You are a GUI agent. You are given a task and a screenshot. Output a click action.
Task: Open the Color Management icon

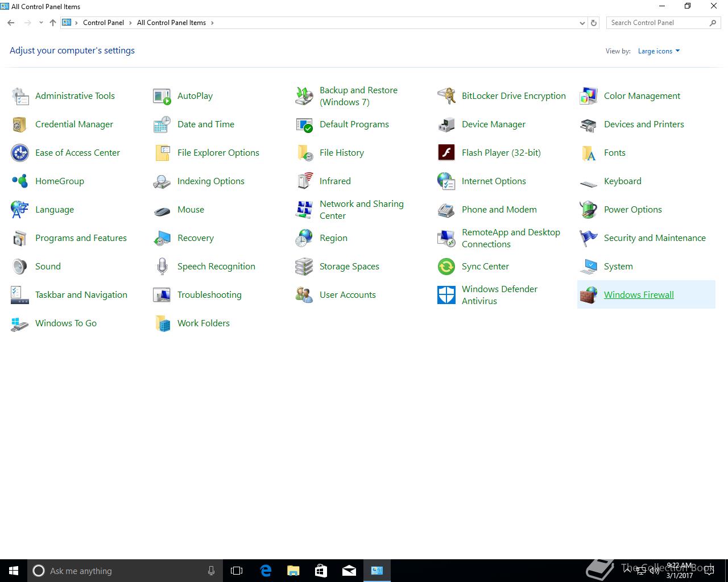click(x=589, y=96)
